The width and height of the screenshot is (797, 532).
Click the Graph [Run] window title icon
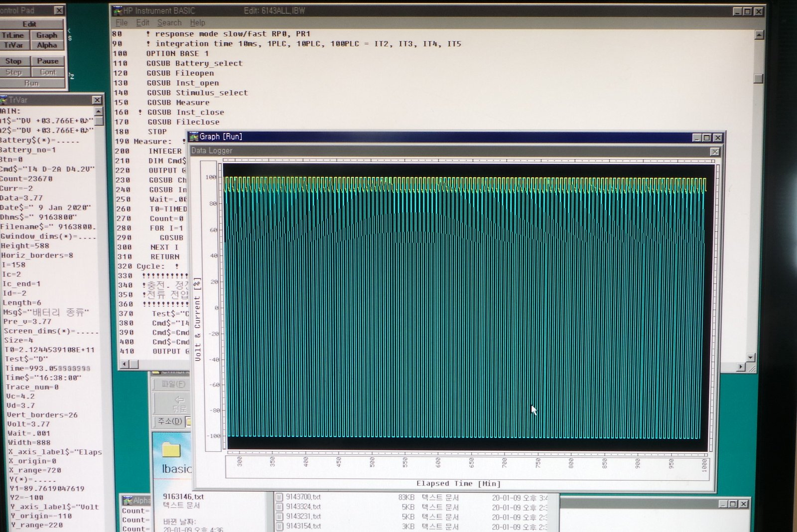pos(194,136)
